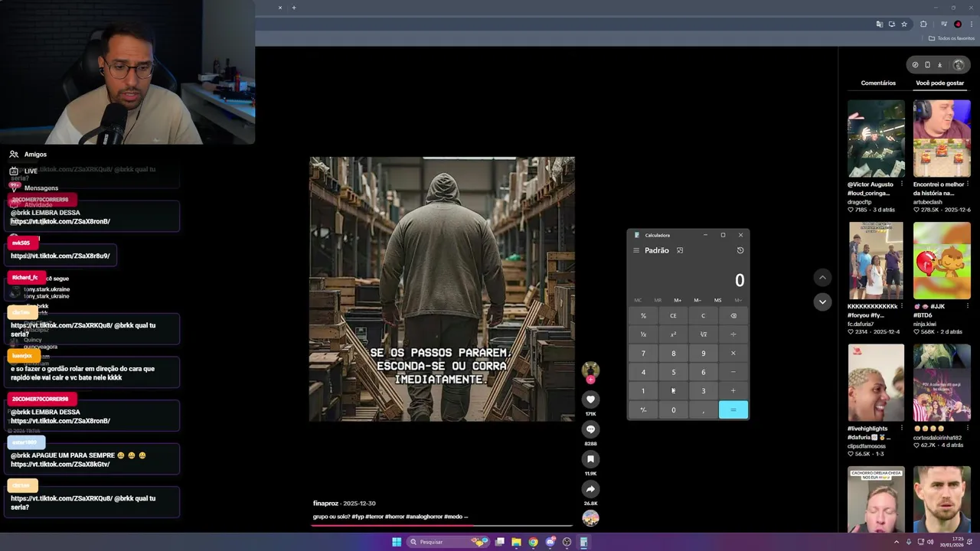
Task: Click the calculator backspace key
Action: pyautogui.click(x=733, y=315)
